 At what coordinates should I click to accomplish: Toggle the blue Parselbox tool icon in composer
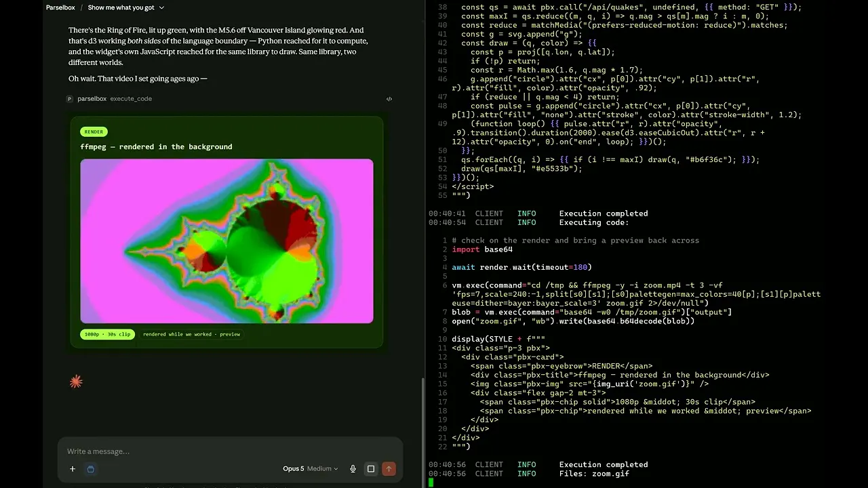click(x=91, y=469)
